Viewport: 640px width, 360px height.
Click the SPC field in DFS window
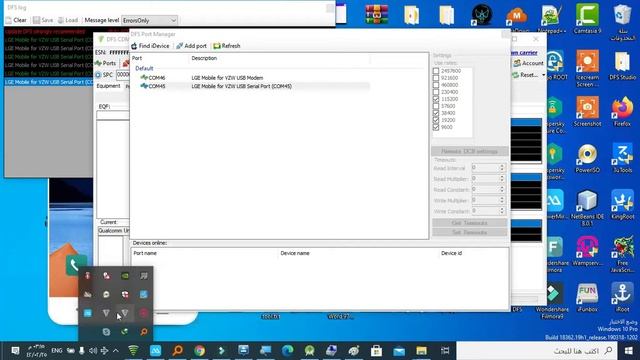click(122, 75)
